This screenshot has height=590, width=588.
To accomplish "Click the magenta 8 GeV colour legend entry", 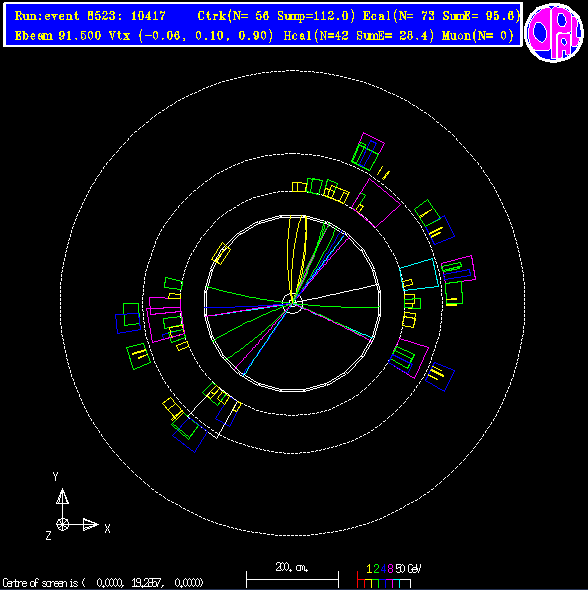I will click(390, 569).
